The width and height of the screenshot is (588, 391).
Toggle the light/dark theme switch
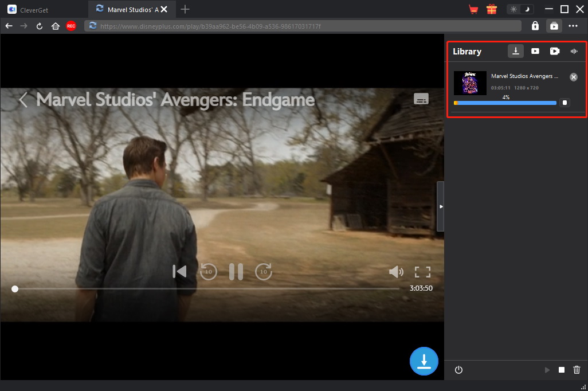[521, 9]
